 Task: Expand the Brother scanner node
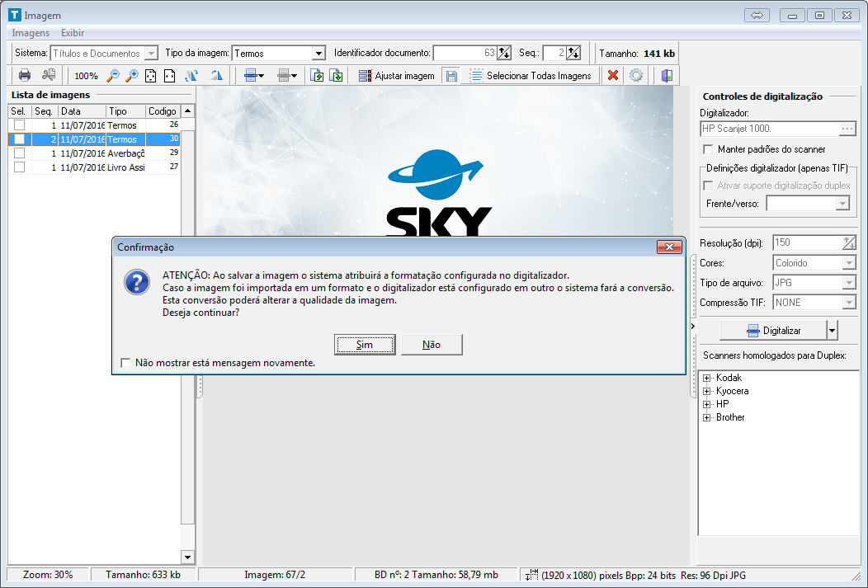(706, 417)
